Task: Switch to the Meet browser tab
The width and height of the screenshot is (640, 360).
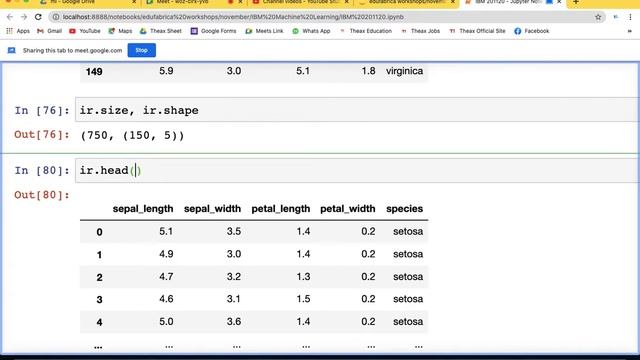Action: (192, 2)
